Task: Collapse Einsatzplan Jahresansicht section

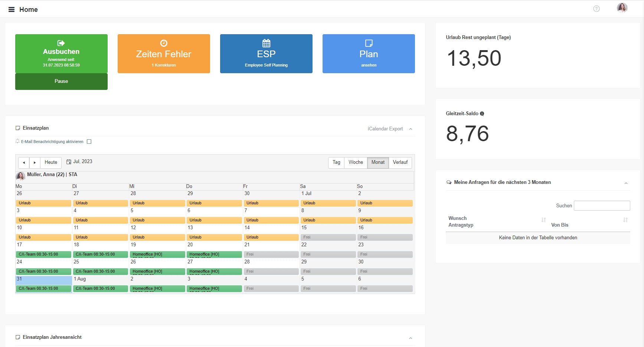Action: (411, 338)
